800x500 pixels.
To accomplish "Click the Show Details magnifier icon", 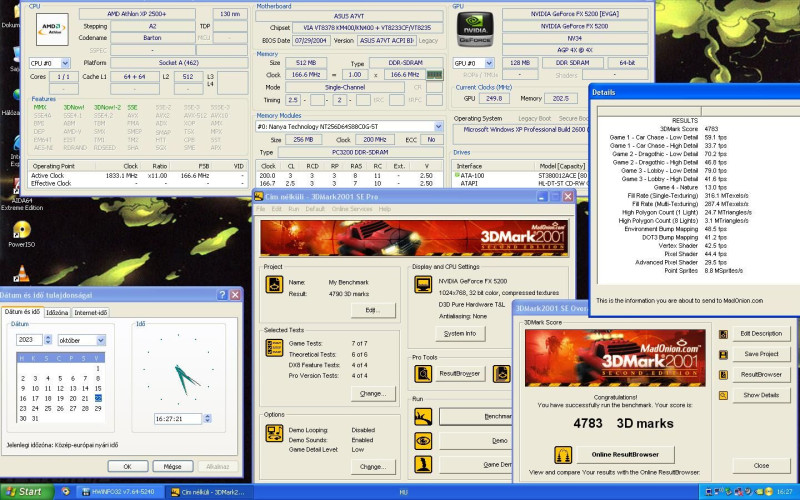I will click(723, 395).
